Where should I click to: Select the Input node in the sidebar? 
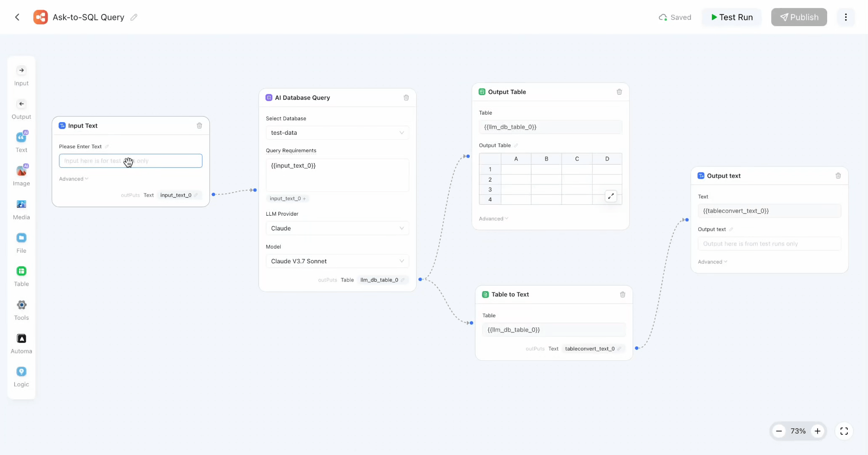pyautogui.click(x=21, y=75)
